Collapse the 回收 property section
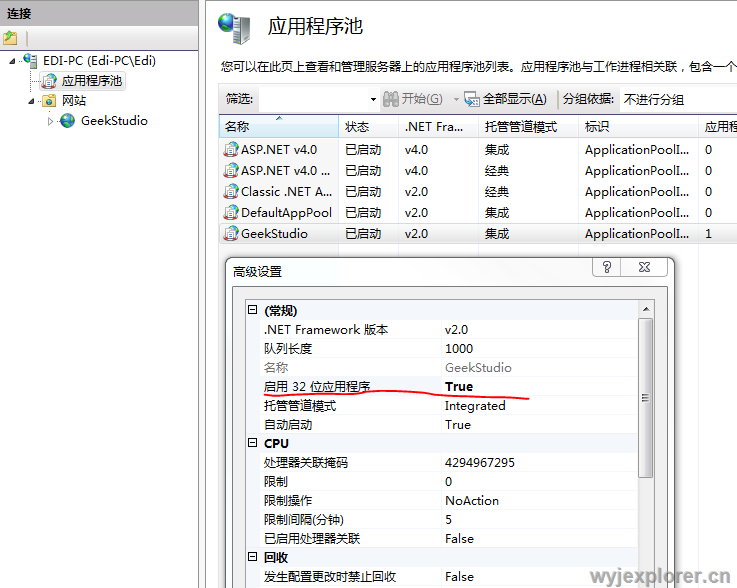The width and height of the screenshot is (737, 588). [x=253, y=558]
